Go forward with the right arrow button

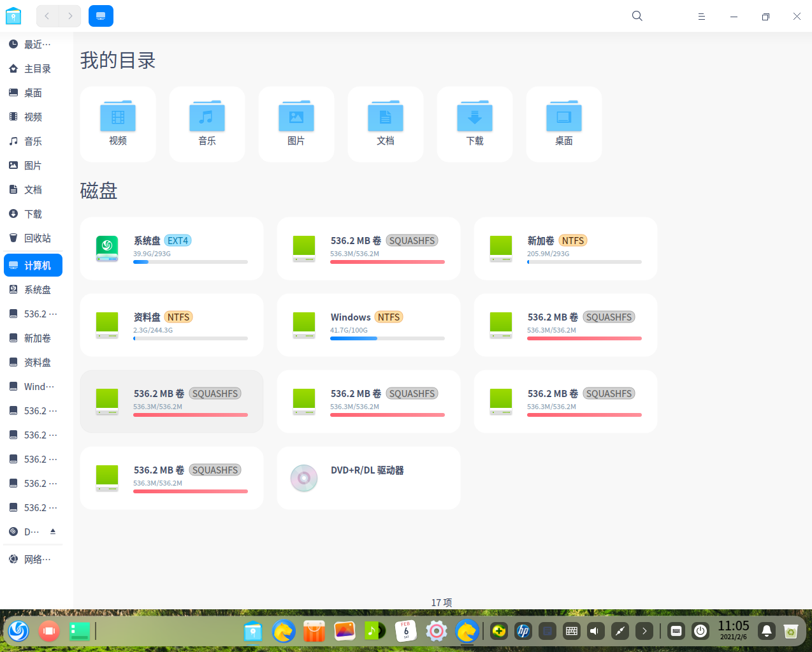(70, 16)
